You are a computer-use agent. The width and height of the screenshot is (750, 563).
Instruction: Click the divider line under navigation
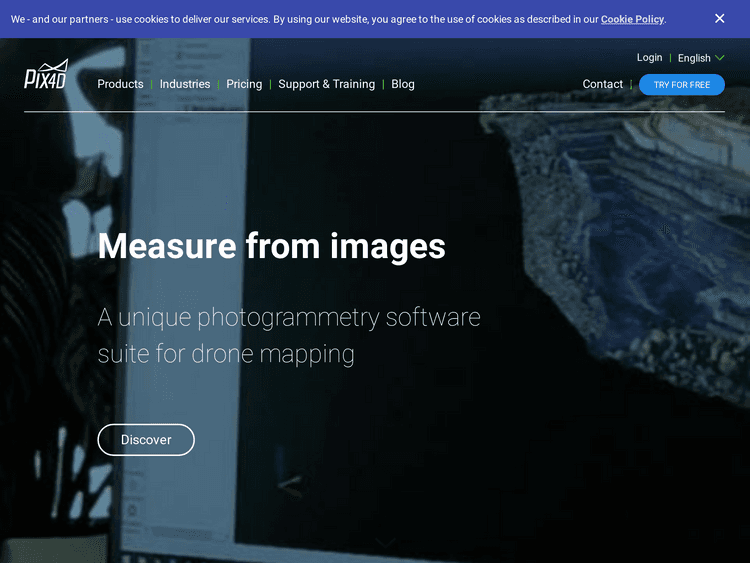click(374, 111)
